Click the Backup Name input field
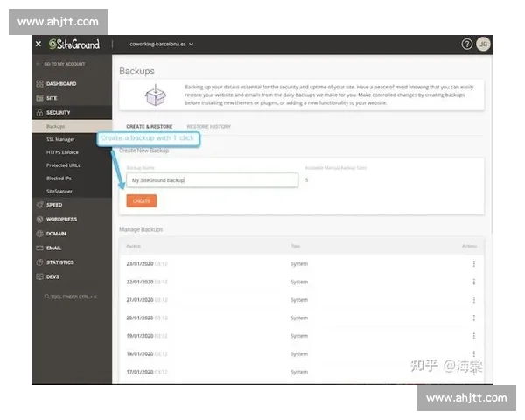The image size is (525, 420). point(212,180)
